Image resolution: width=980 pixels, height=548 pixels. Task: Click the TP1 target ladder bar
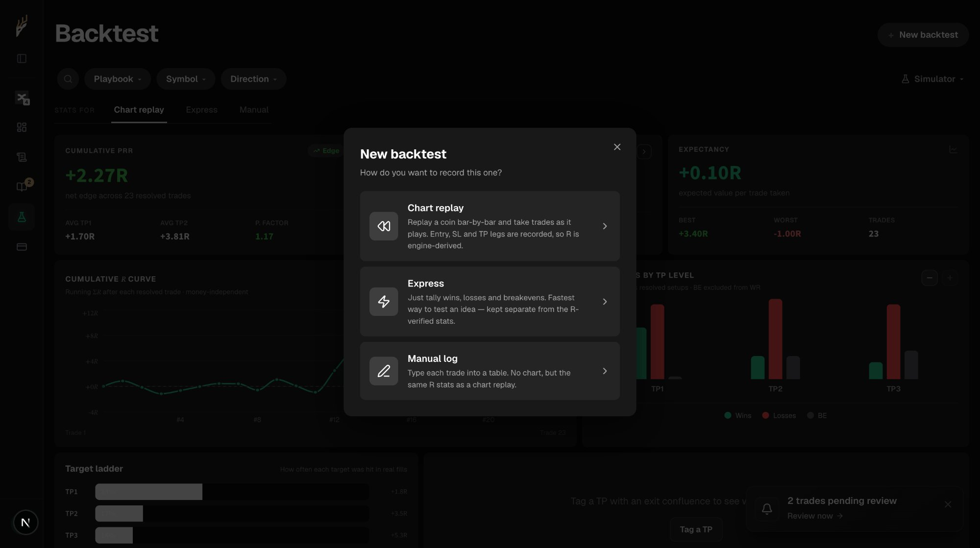232,492
